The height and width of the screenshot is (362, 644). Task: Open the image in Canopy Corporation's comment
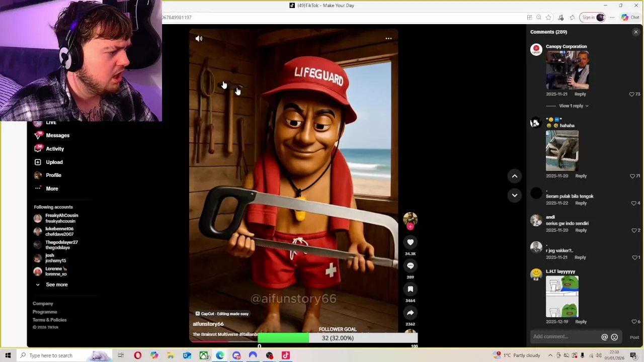[568, 70]
